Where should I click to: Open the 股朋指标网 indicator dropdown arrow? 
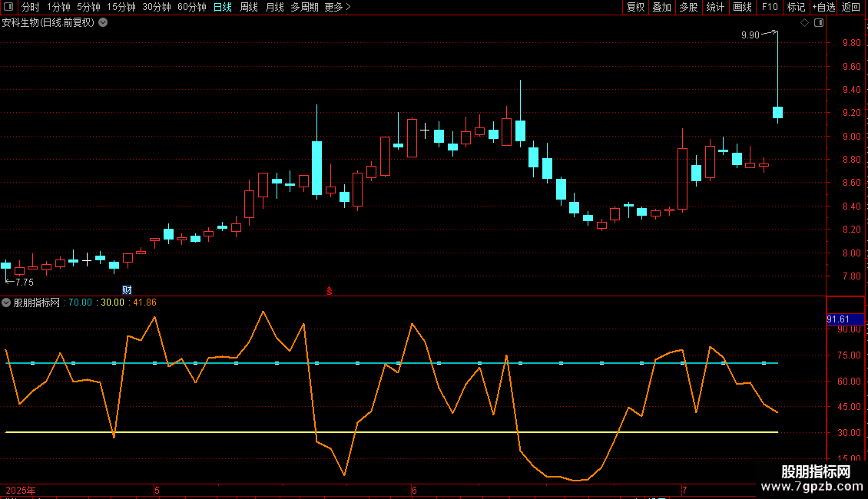coord(6,302)
